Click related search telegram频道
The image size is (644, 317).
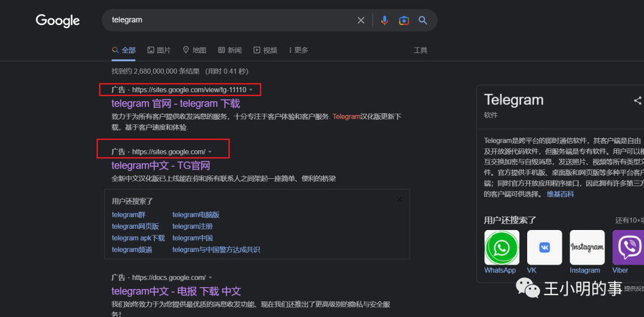pos(132,249)
